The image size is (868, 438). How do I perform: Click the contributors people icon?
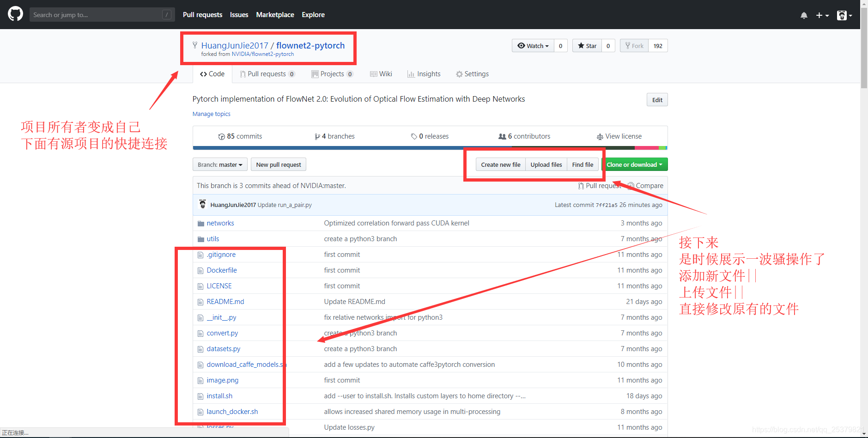pos(502,137)
